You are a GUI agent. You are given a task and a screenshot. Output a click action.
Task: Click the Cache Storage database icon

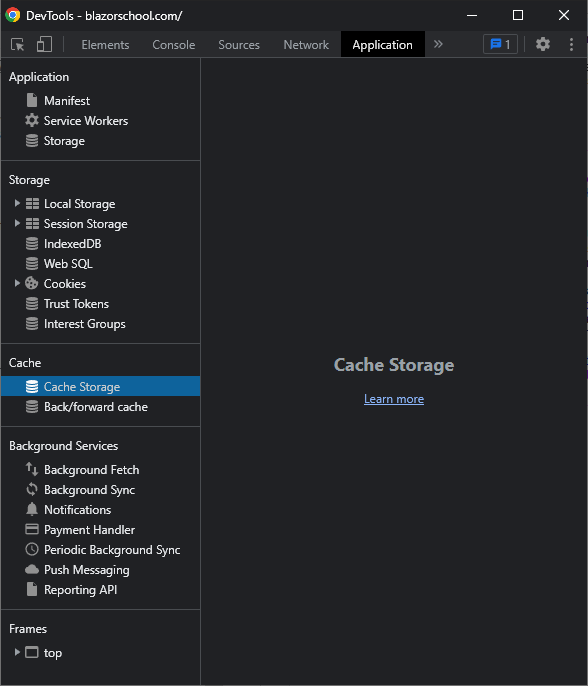pos(32,387)
